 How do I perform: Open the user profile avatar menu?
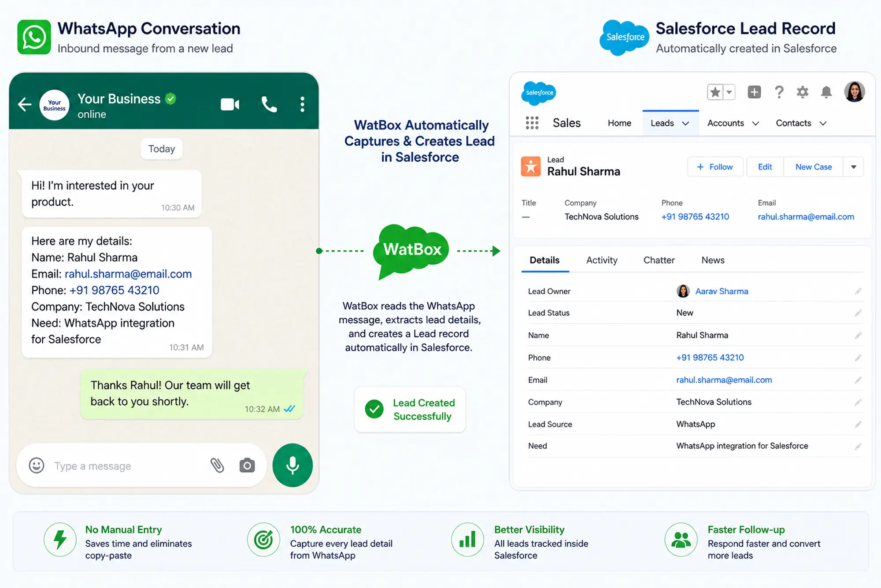(855, 92)
